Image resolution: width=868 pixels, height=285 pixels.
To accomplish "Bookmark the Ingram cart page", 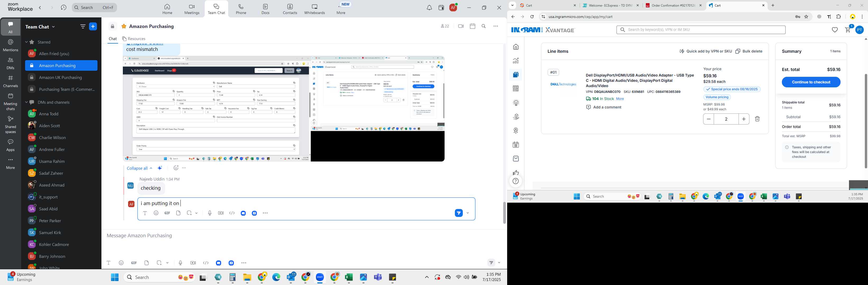I will point(806,17).
